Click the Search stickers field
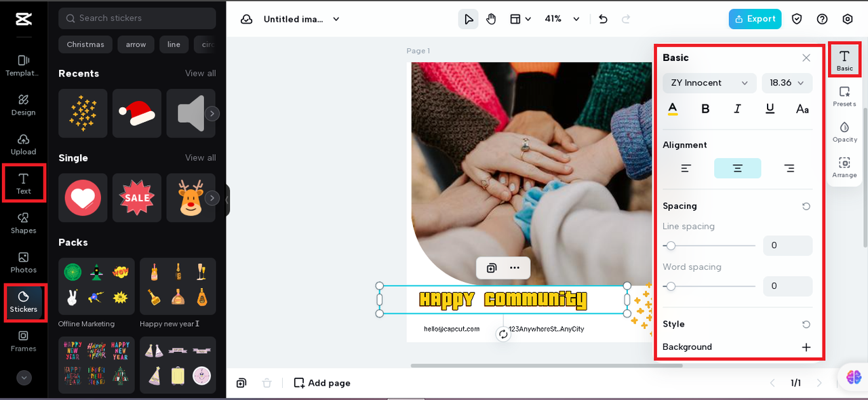Screen dimensions: 868x400 [137, 18]
